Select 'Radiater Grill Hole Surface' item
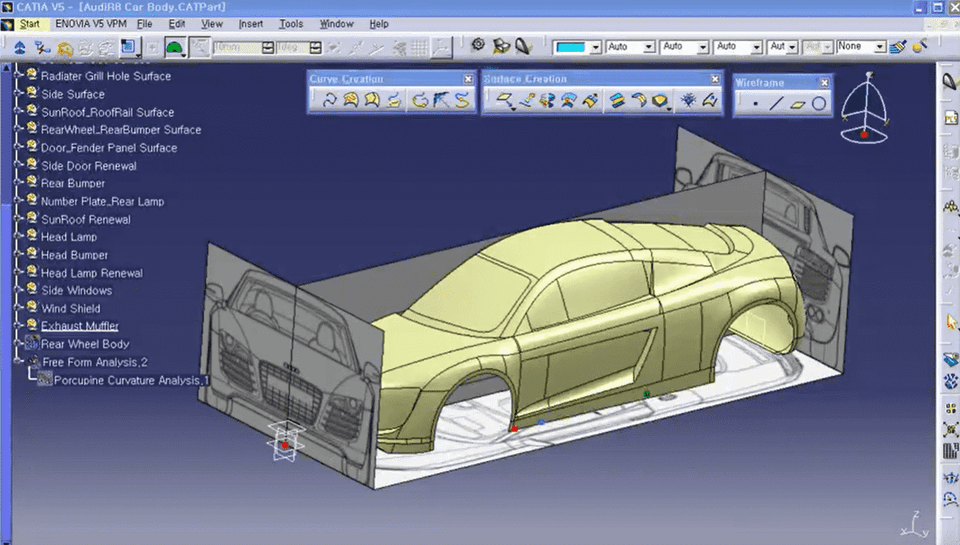Screen dimensions: 960x545 tap(106, 76)
